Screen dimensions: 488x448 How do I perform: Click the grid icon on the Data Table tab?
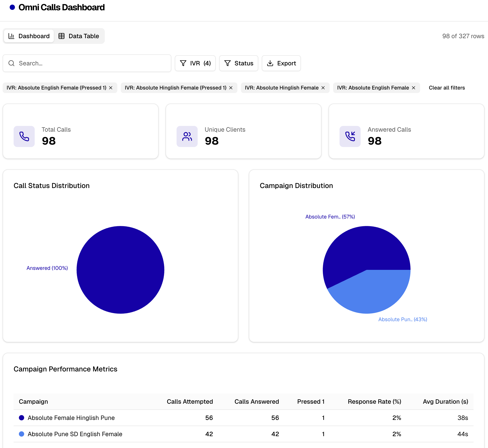click(62, 36)
